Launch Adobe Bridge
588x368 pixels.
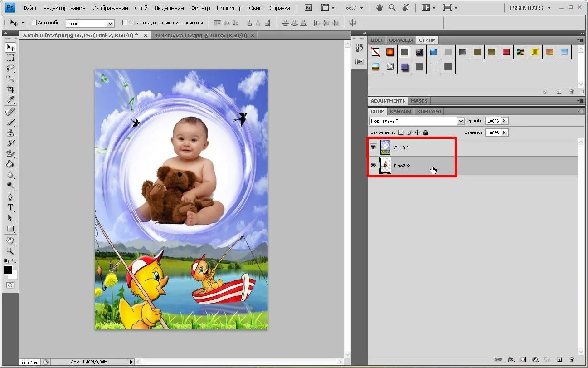[x=308, y=8]
